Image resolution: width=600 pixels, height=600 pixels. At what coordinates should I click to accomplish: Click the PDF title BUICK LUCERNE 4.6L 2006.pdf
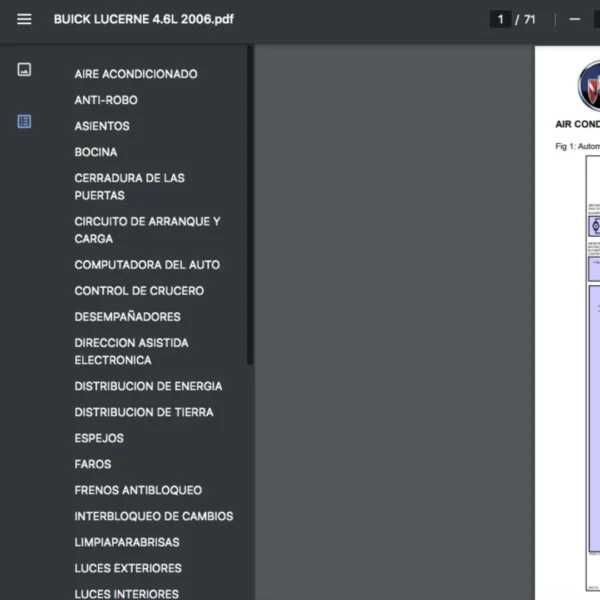click(143, 19)
